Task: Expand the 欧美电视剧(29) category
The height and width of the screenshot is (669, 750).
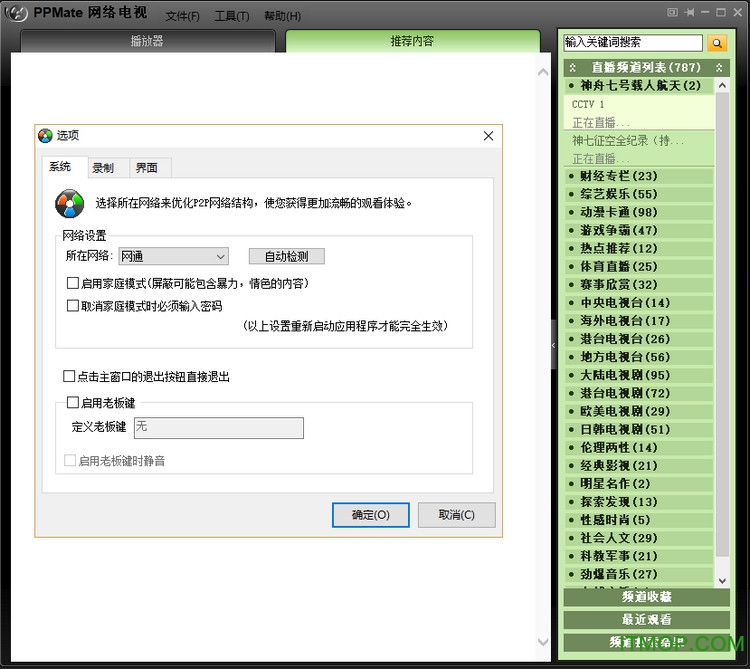Action: click(639, 411)
